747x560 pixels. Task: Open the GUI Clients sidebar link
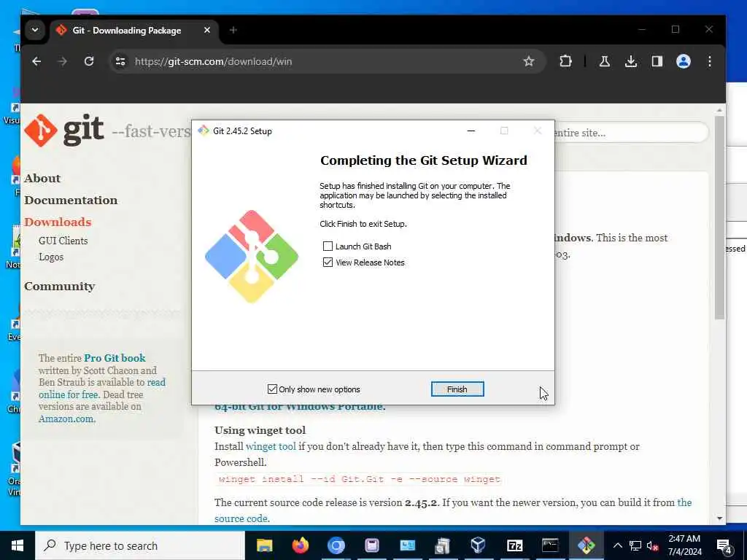[x=63, y=241]
